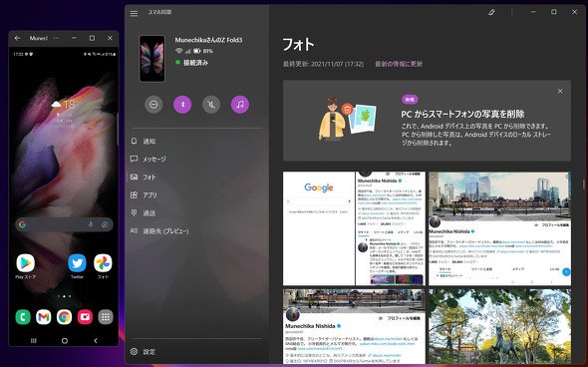Open the red Camera app in dock
The height and width of the screenshot is (367, 588).
click(85, 317)
